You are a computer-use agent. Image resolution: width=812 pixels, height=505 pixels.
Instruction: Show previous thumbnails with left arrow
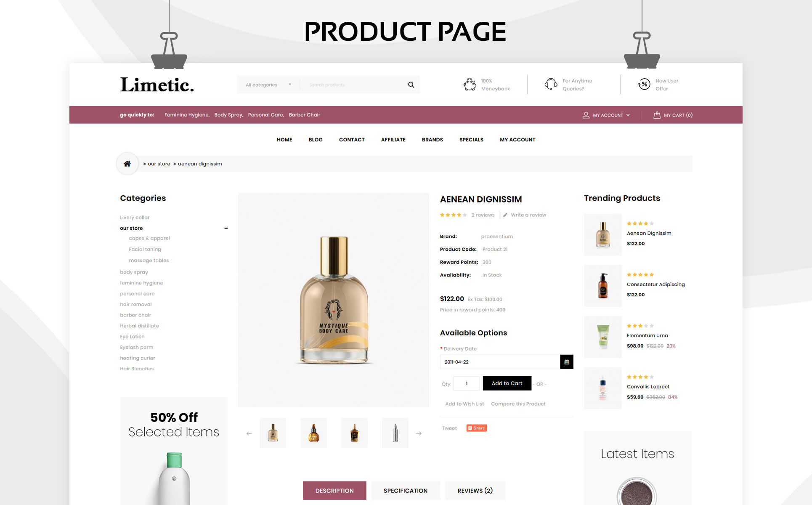[x=249, y=433]
